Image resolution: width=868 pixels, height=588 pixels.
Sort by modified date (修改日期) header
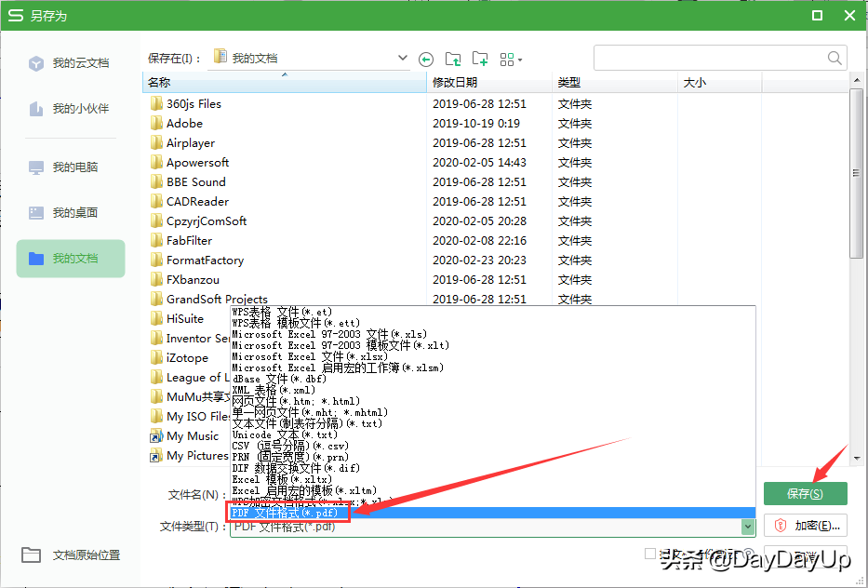[489, 83]
